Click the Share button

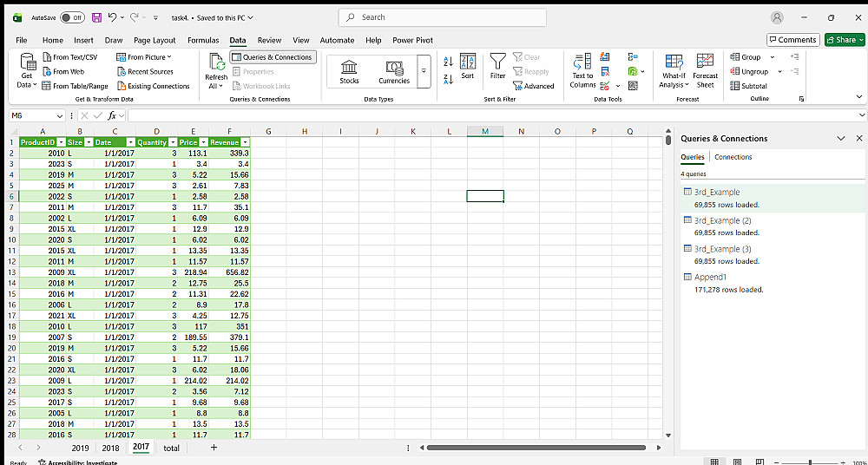(x=845, y=40)
